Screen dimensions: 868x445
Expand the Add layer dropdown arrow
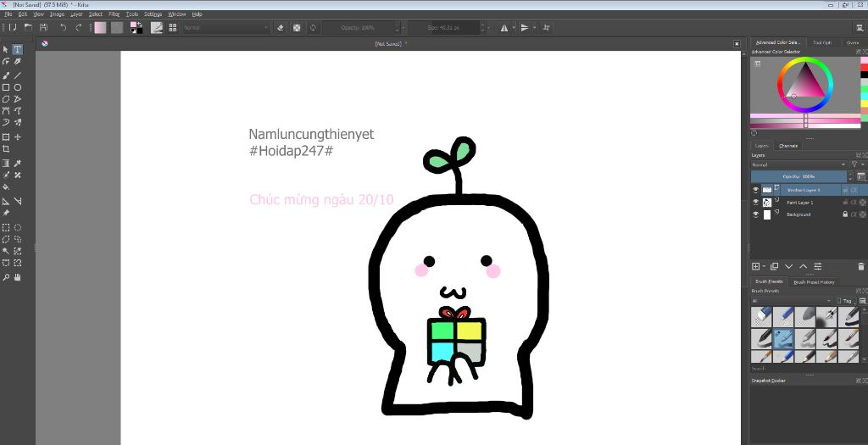tap(764, 267)
